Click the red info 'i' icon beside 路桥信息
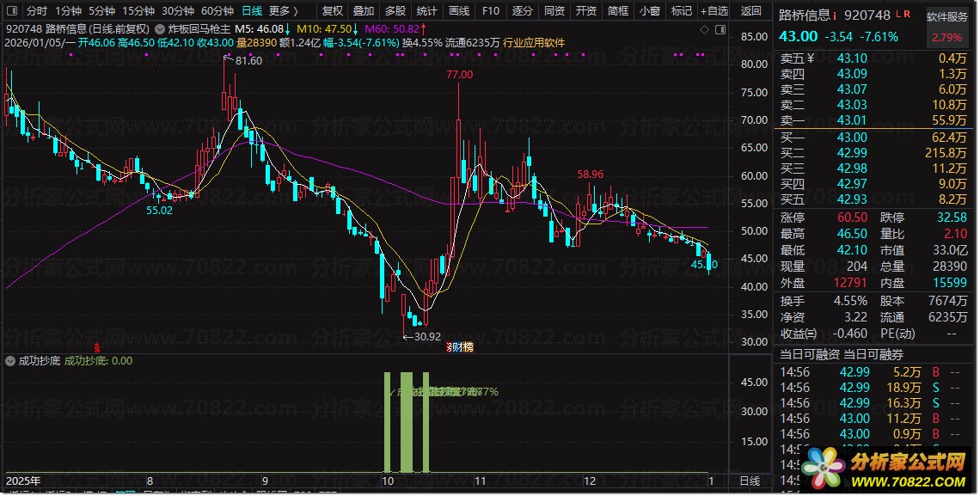This screenshot has height=496, width=980. [835, 16]
